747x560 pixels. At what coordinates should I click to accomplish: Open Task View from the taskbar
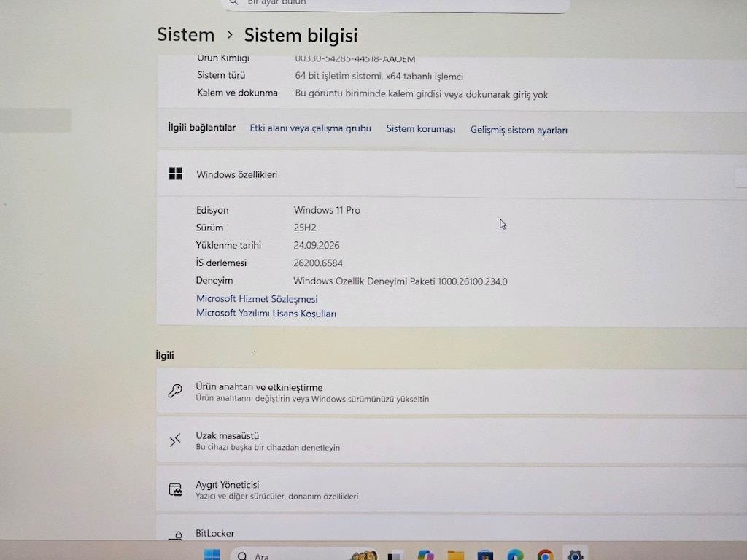coord(395,556)
